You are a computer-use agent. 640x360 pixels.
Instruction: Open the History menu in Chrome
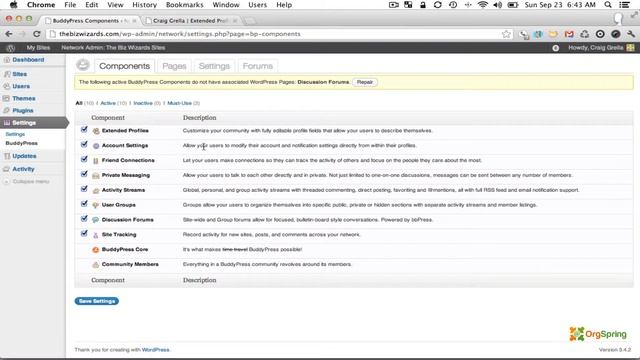[x=144, y=5]
